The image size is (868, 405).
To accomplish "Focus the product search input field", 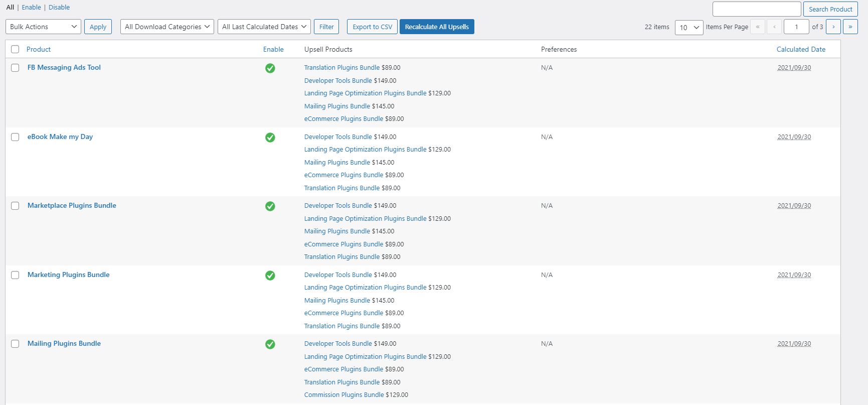I will [757, 9].
